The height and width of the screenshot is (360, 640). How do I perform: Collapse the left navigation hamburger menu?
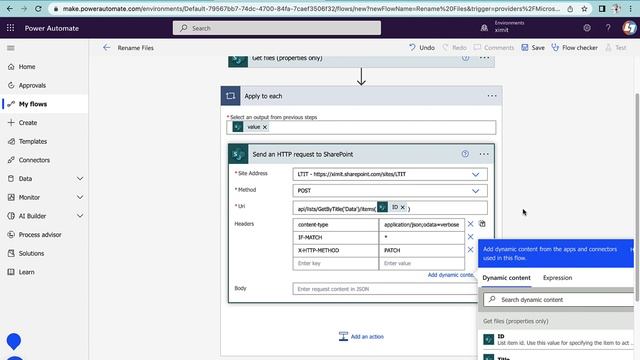click(11, 48)
